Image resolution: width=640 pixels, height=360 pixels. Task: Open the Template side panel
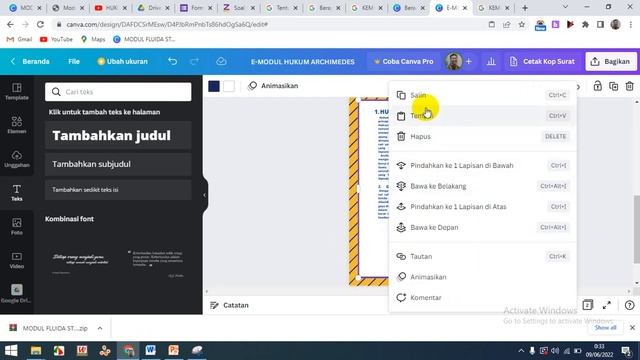17,91
